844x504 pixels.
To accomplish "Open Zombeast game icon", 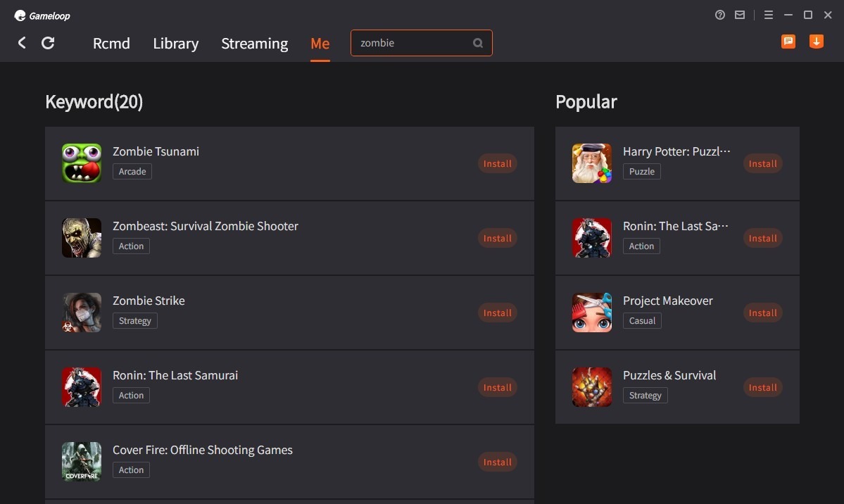I will point(81,238).
